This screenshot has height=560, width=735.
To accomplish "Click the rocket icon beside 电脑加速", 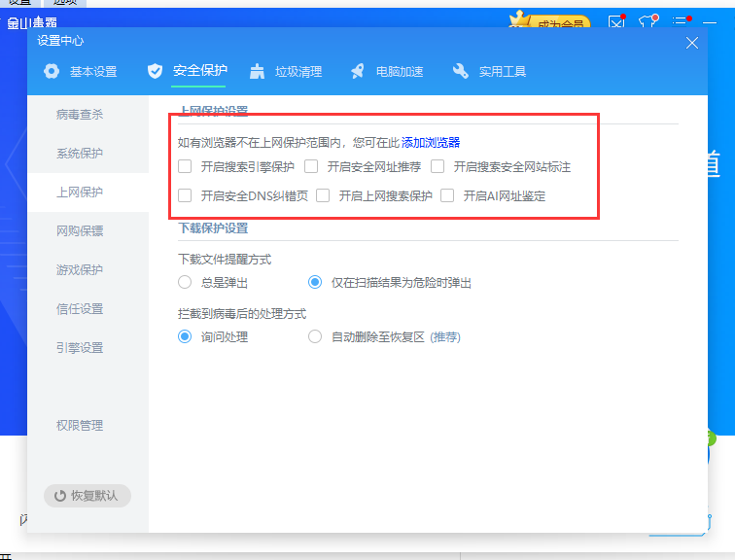I will coord(358,71).
